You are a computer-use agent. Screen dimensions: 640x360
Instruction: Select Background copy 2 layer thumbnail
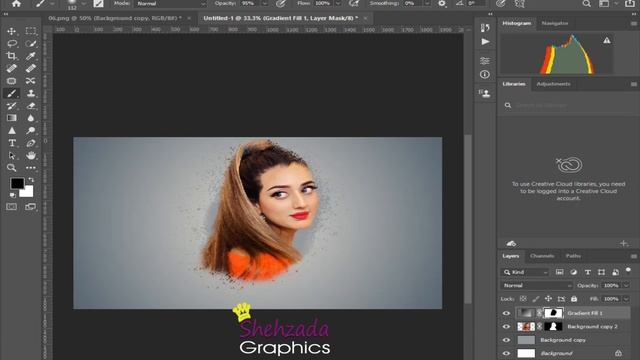(526, 327)
